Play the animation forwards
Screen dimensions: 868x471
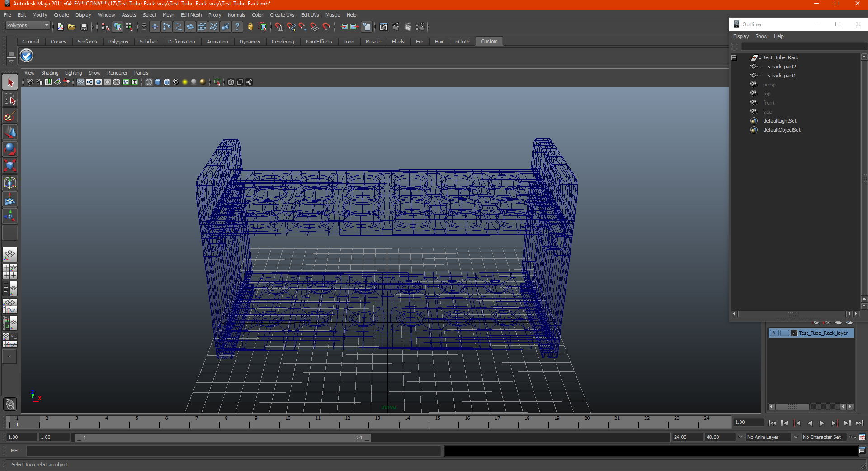(822, 423)
